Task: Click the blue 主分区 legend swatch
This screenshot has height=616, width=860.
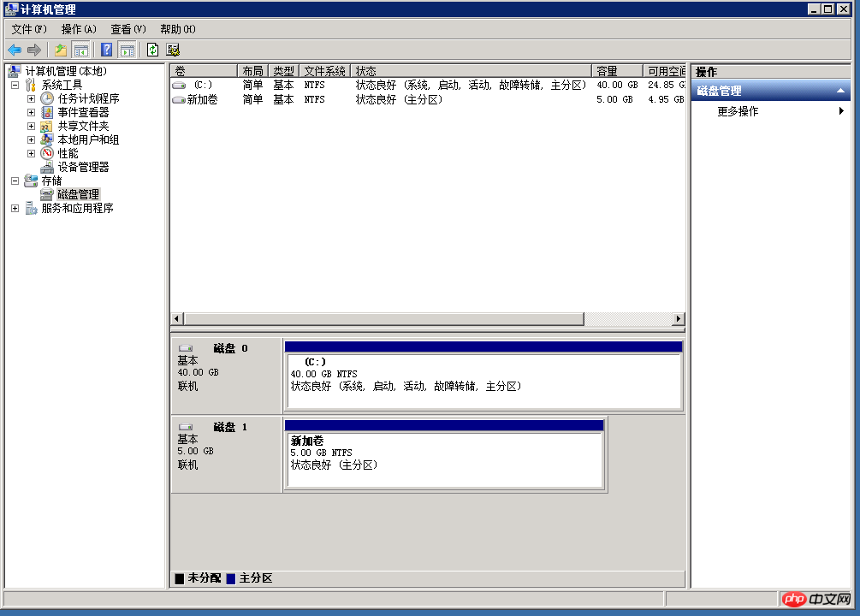Action: click(231, 578)
